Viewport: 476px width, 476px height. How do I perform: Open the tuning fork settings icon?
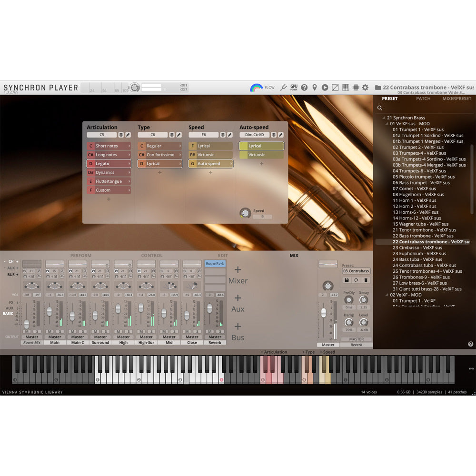(x=283, y=88)
